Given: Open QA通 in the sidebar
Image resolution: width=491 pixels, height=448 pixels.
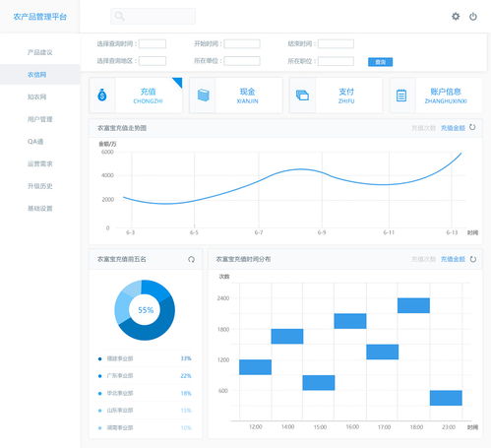Looking at the screenshot, I should coord(35,142).
